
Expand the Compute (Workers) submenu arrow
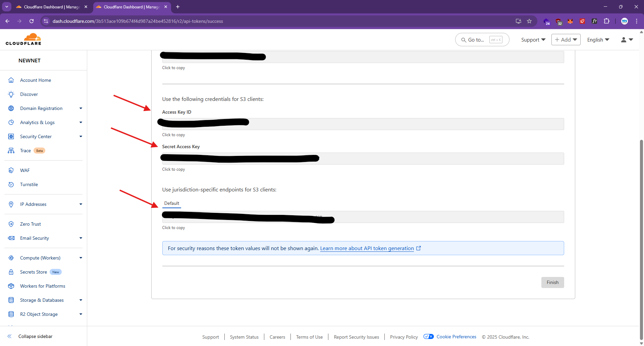tap(81, 258)
